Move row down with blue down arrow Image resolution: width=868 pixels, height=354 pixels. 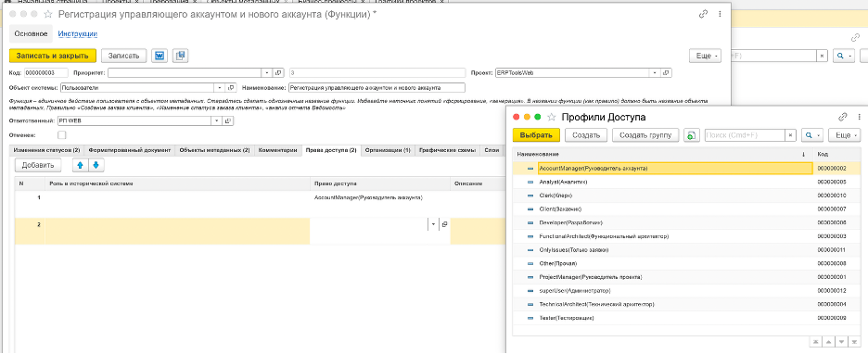pyautogui.click(x=96, y=165)
